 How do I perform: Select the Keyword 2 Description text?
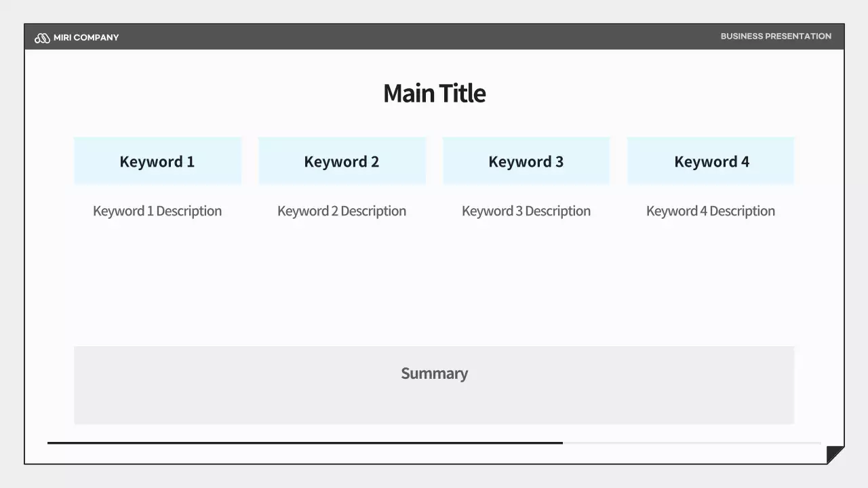point(342,211)
